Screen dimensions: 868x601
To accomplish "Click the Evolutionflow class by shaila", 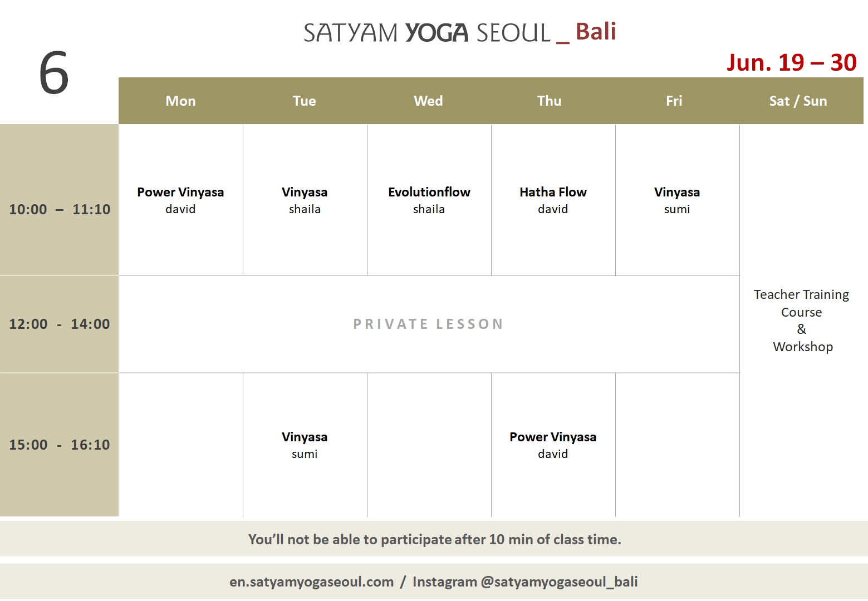I will (429, 200).
